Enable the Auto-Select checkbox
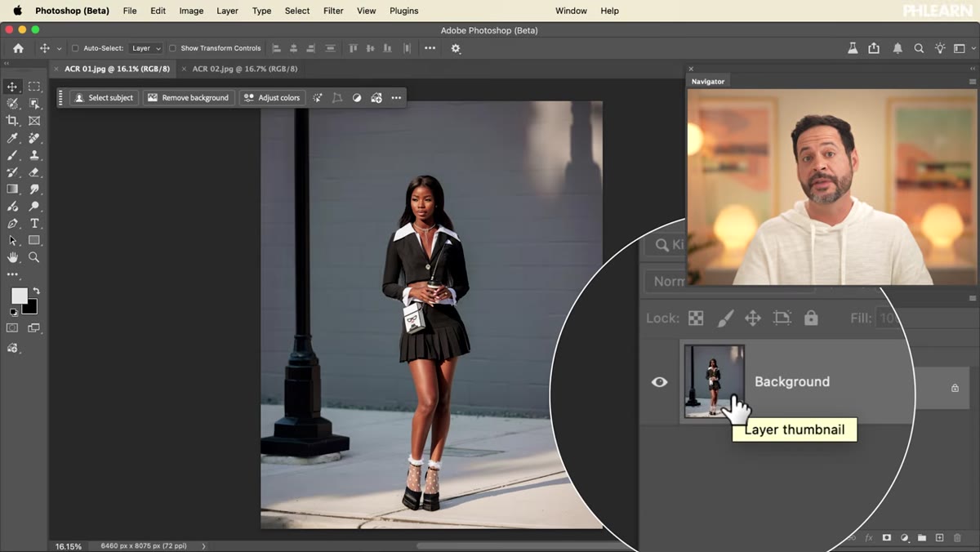 click(76, 48)
